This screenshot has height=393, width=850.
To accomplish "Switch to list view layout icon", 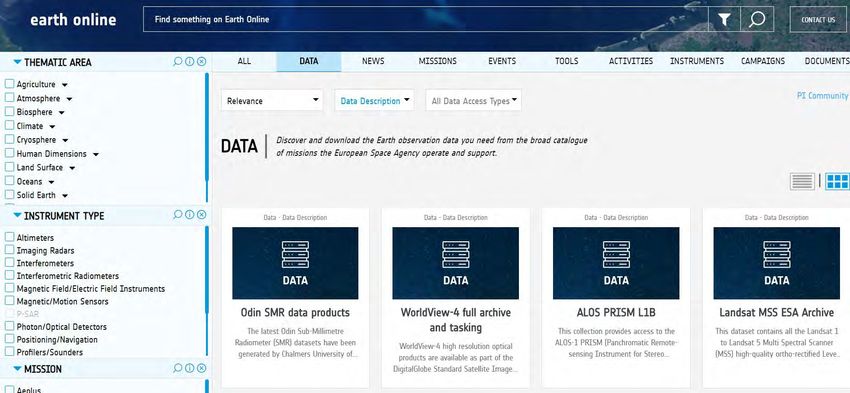I will tap(802, 181).
